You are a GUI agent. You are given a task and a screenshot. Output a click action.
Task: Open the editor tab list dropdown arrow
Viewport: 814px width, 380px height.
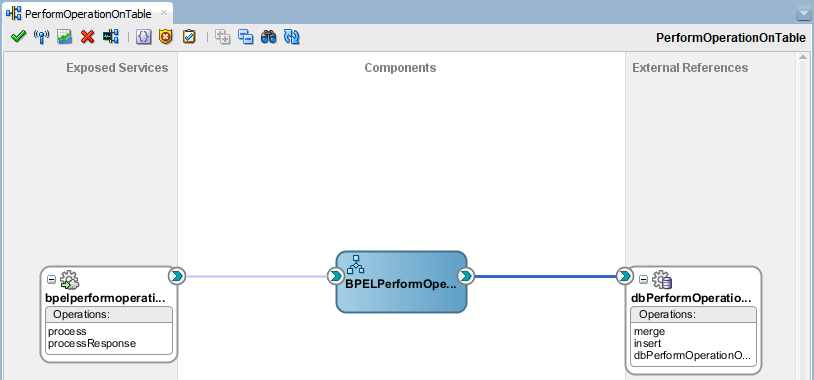point(803,14)
